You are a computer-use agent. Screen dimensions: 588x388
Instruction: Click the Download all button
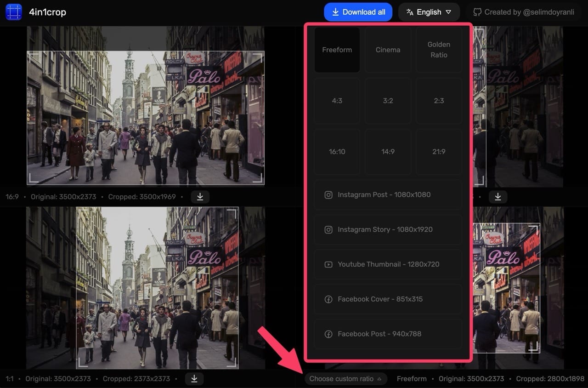click(358, 12)
